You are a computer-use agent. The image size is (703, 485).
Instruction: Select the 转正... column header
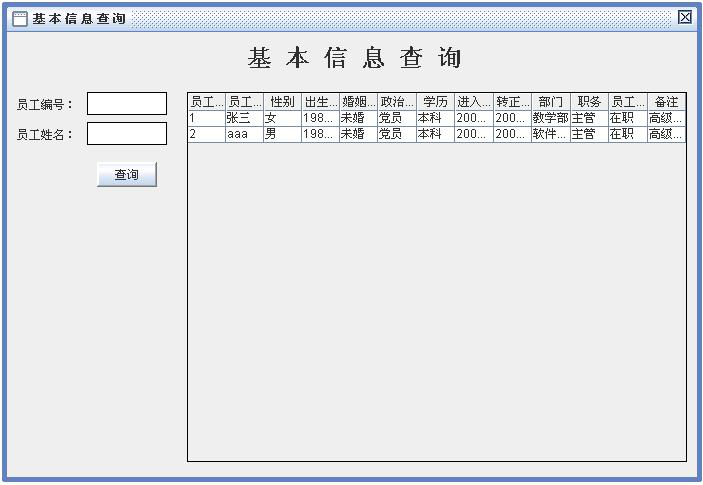(512, 102)
